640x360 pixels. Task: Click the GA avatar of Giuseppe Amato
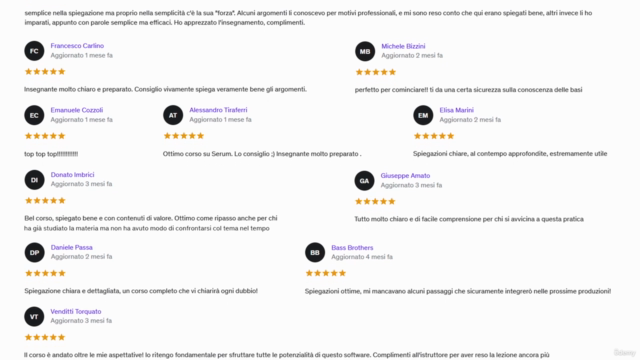click(x=364, y=181)
